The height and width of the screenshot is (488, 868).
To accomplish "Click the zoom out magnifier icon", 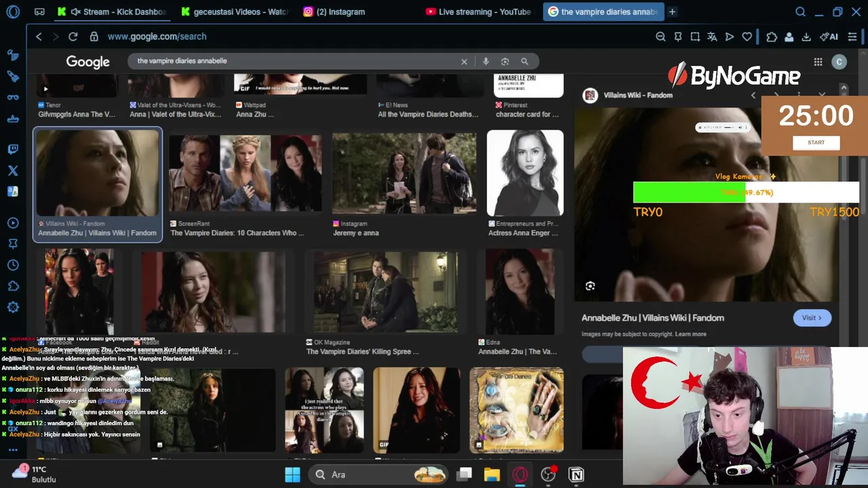I will (660, 37).
